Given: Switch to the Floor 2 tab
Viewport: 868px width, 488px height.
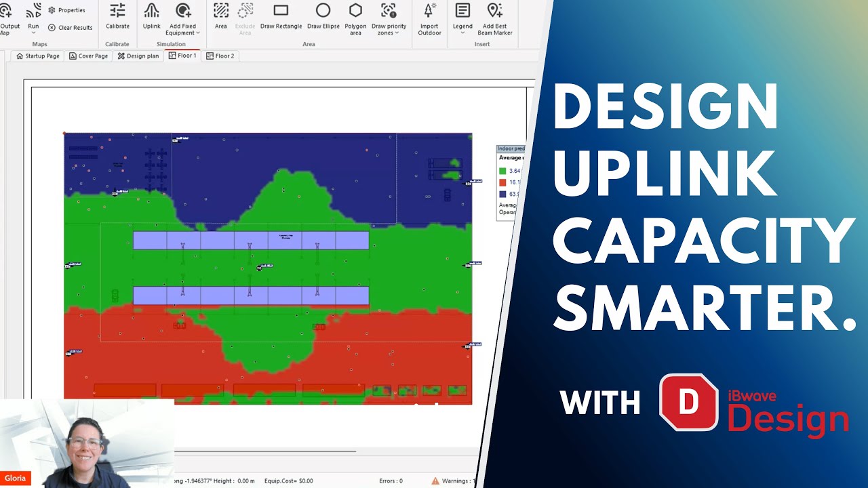Looking at the screenshot, I should [x=220, y=56].
